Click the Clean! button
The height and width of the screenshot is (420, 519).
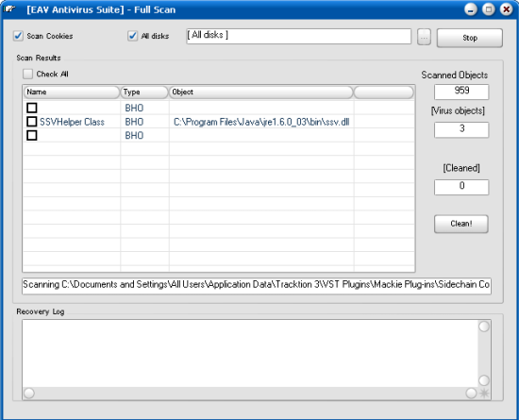[x=461, y=224]
